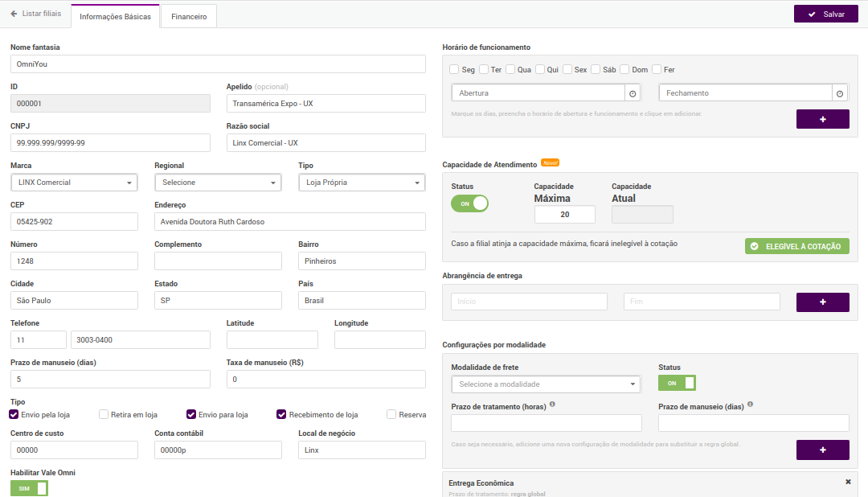
Task: Click the Nome fantasia field
Action: point(218,64)
